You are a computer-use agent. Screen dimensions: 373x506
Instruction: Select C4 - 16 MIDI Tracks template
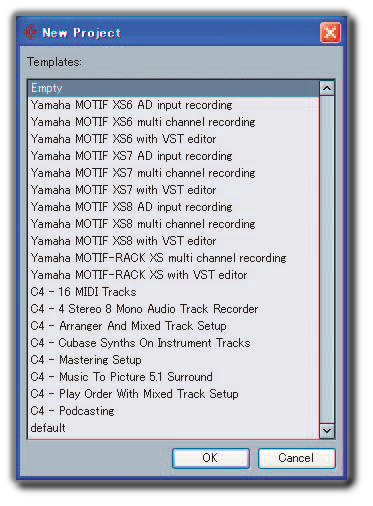tap(174, 292)
